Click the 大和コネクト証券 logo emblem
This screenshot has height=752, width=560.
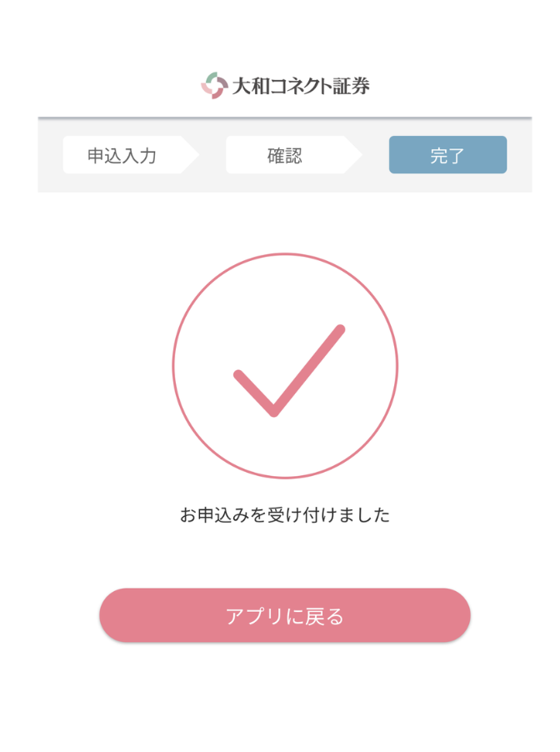pyautogui.click(x=214, y=85)
